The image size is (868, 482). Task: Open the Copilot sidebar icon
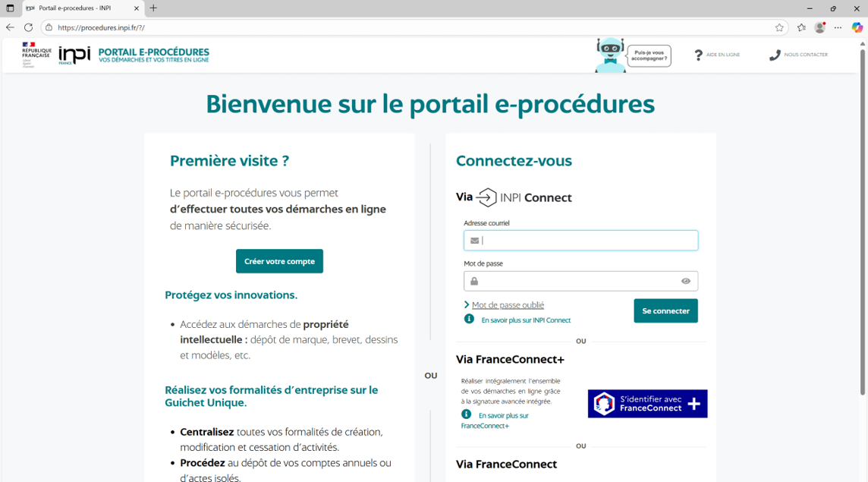click(x=857, y=27)
